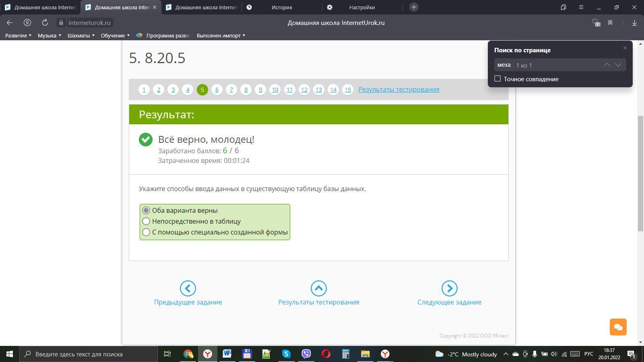Image resolution: width=644 pixels, height=362 pixels.
Task: Open the weather widget on taskbar
Action: 466,354
